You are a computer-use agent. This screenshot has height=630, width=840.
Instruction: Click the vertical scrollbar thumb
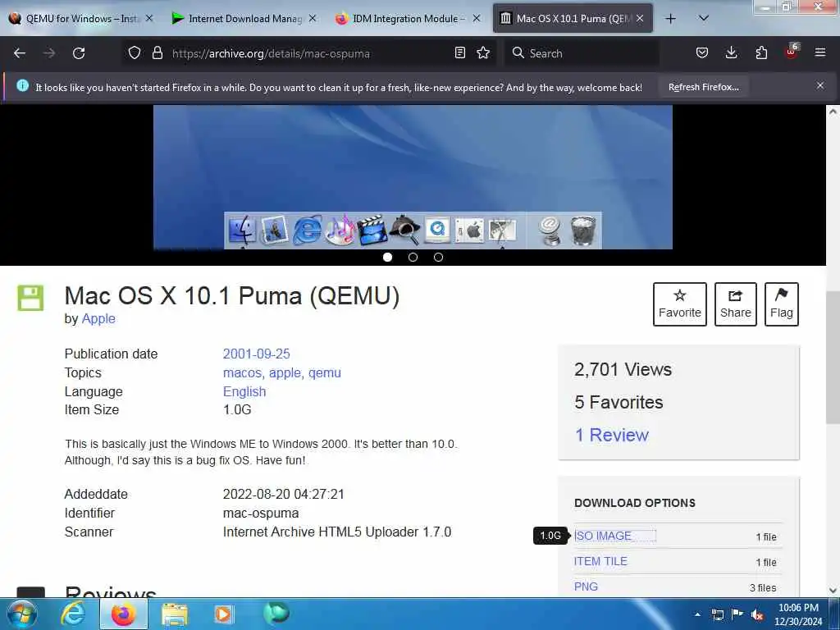(833, 358)
